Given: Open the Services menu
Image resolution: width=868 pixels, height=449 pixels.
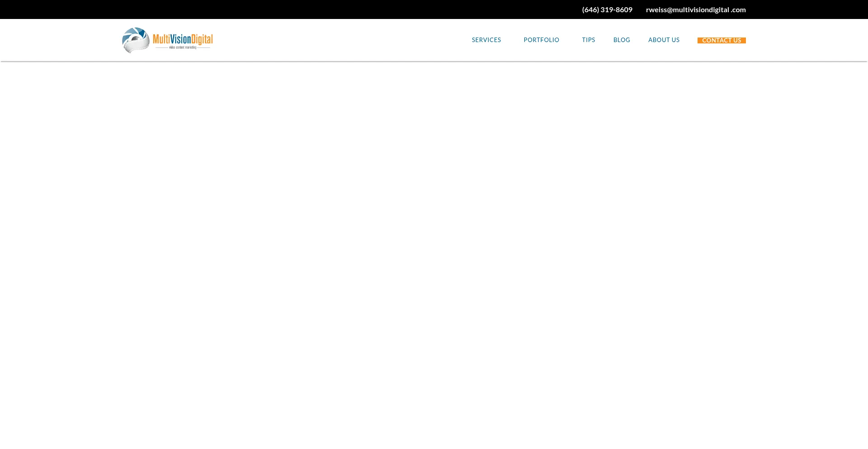Looking at the screenshot, I should pos(486,40).
